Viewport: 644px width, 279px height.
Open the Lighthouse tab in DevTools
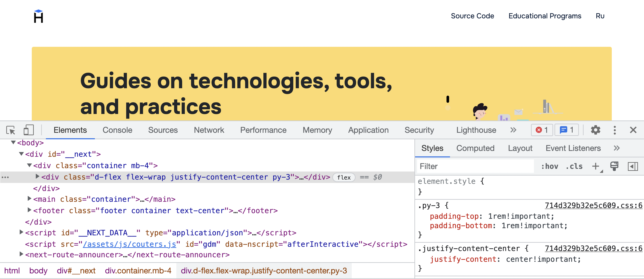476,130
